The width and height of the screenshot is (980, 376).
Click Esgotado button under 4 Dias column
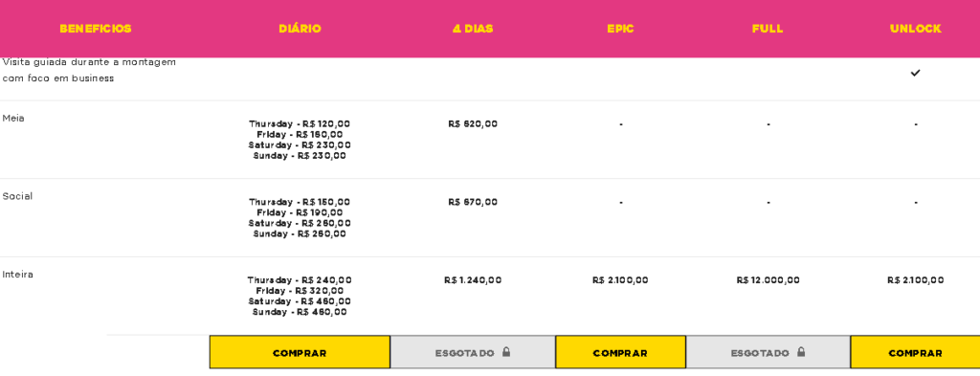pyautogui.click(x=473, y=352)
